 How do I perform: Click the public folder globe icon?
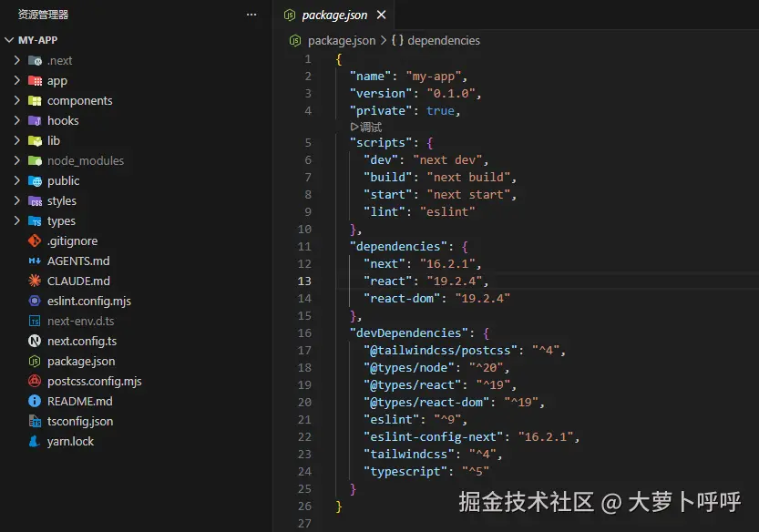click(35, 181)
